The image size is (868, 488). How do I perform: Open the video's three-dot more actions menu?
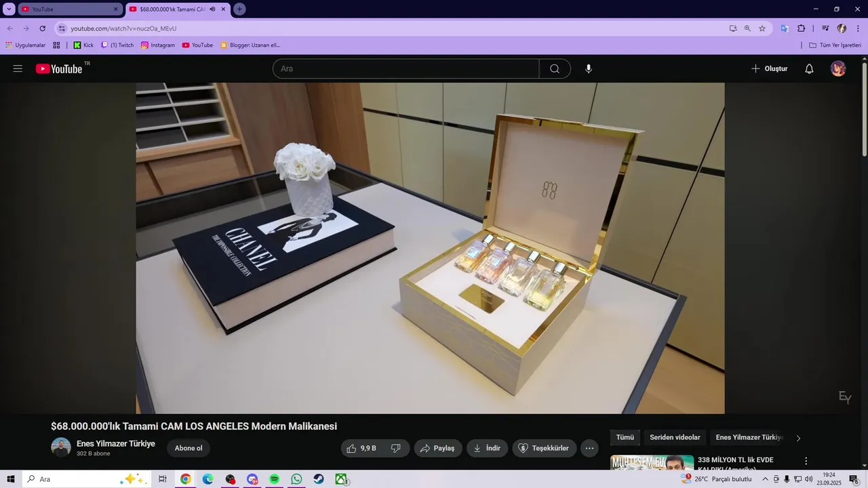[x=589, y=448]
